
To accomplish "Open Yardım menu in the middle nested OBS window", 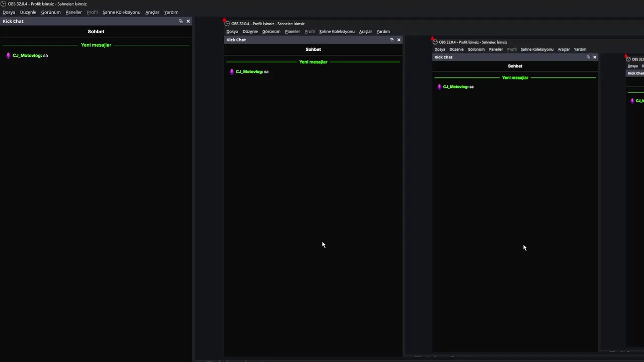I will point(383,31).
